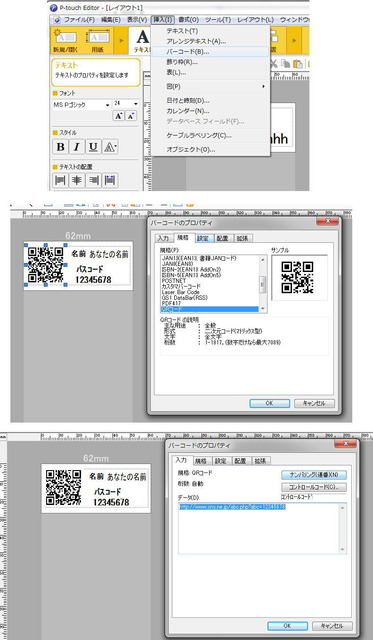The width and height of the screenshot is (373, 640).
Task: Click OK in the format-list barcode dialog
Action: [269, 403]
